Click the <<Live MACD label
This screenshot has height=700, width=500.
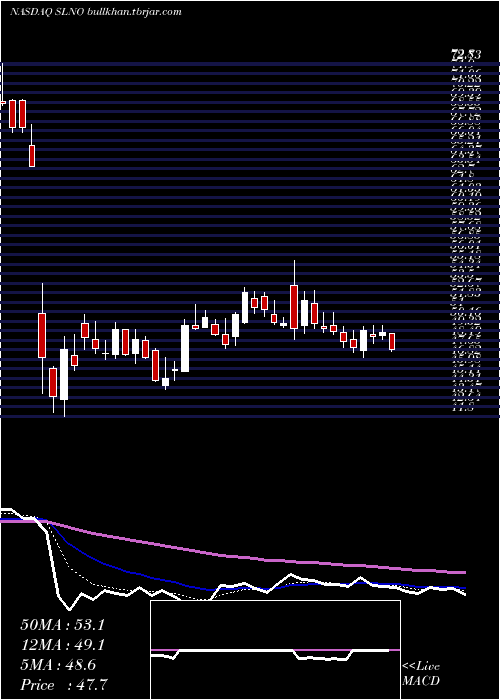tap(421, 674)
